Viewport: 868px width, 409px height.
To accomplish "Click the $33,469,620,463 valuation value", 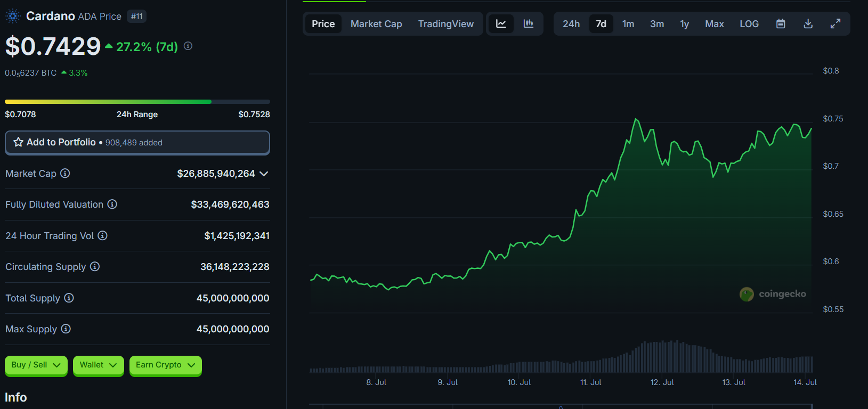I will (x=230, y=204).
